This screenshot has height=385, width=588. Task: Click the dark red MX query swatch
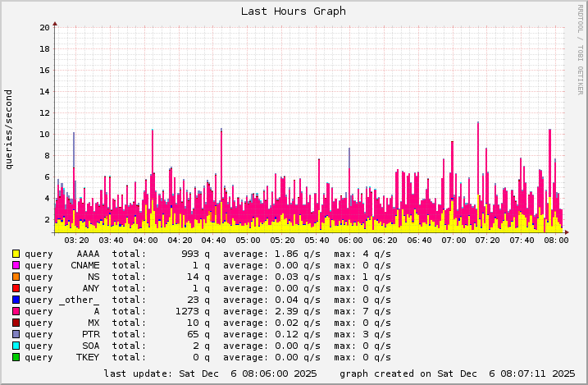coord(16,323)
